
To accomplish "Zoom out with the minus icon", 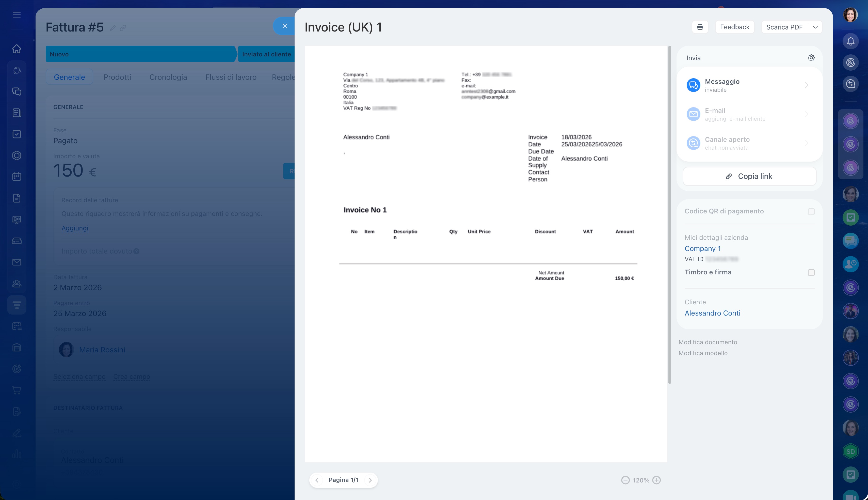I will click(625, 480).
